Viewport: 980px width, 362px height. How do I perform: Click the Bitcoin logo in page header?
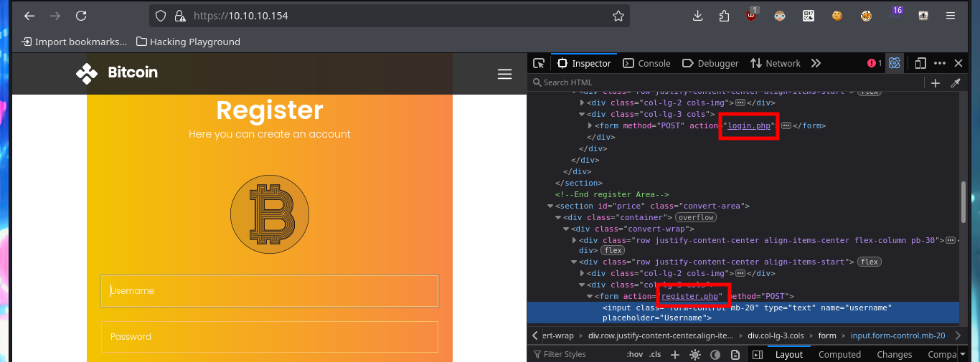pos(117,72)
